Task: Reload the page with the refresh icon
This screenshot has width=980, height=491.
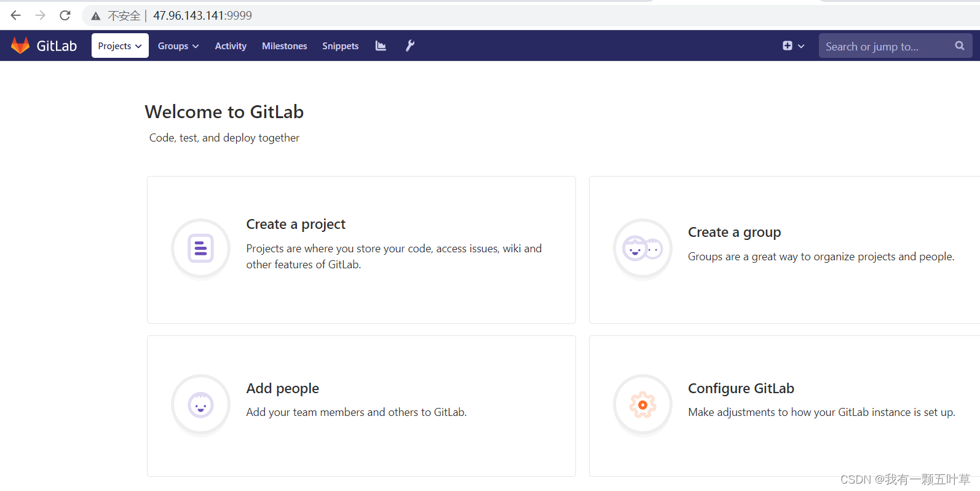Action: pyautogui.click(x=65, y=15)
